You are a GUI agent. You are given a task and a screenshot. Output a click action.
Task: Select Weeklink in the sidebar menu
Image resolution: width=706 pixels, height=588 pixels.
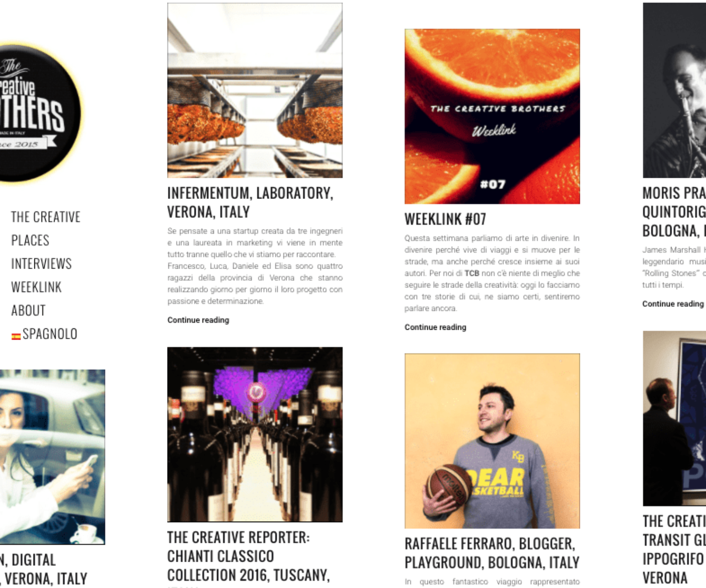point(36,287)
